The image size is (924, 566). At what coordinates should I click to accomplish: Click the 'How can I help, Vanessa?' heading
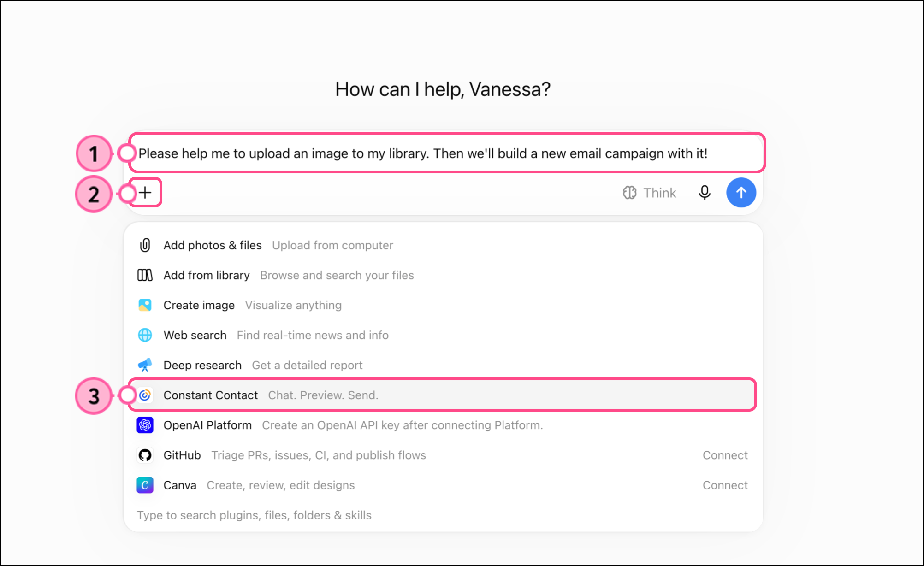pos(443,89)
